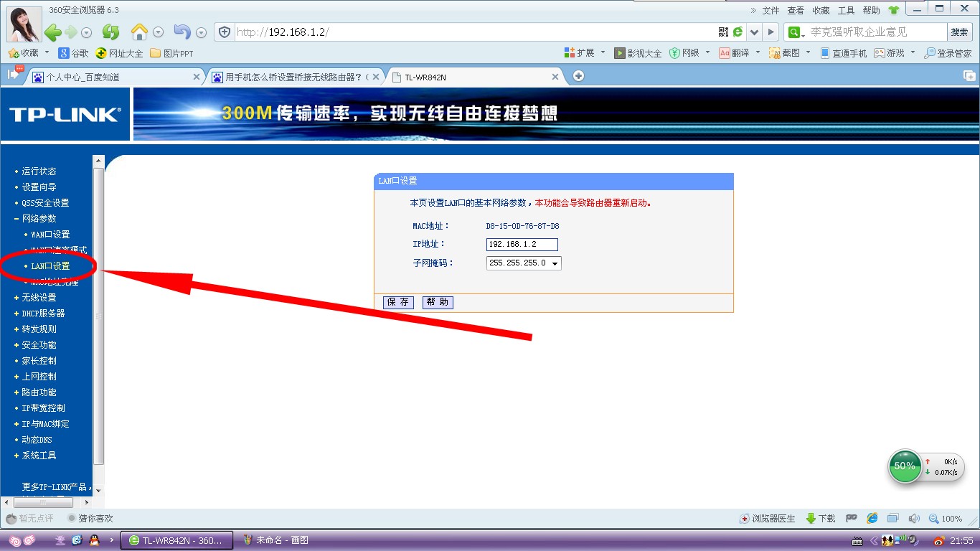The height and width of the screenshot is (551, 980).
Task: Open 未命名 - 画图 in the taskbar
Action: (x=276, y=540)
